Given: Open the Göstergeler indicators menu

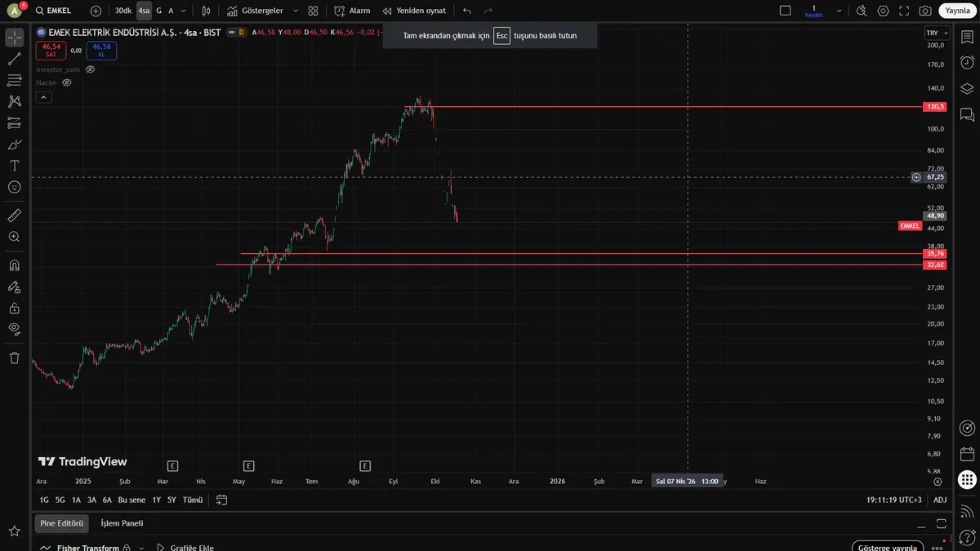Looking at the screenshot, I should [255, 11].
